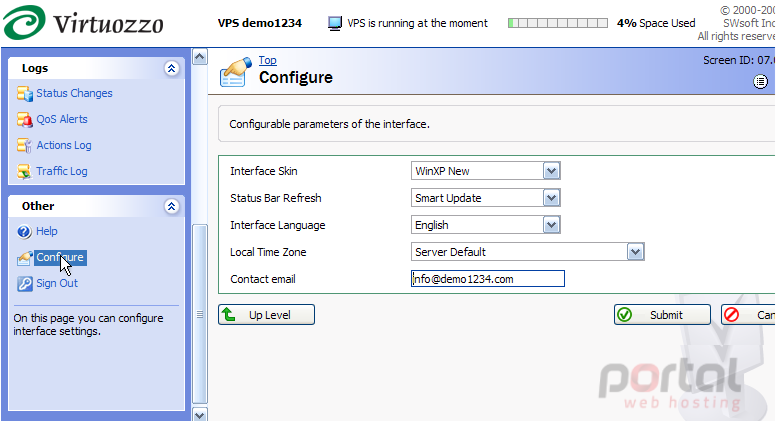776x422 pixels.
Task: Open the Interface Skin dropdown
Action: point(485,171)
